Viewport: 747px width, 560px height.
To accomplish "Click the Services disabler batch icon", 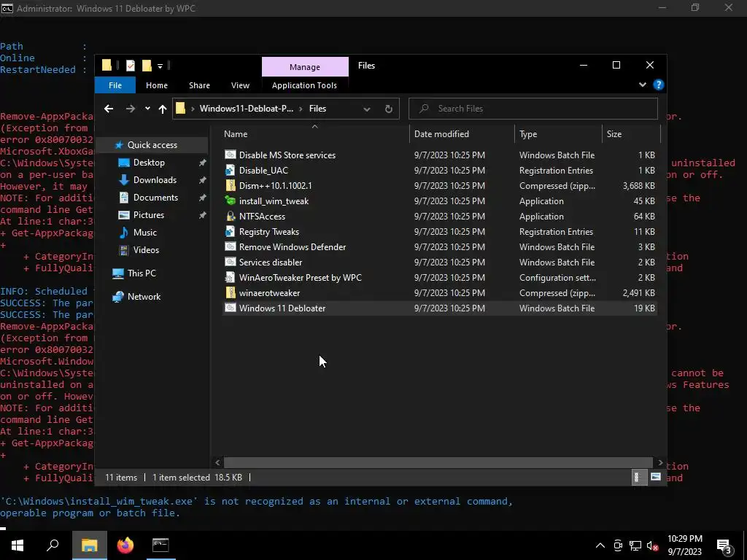I will (x=231, y=262).
